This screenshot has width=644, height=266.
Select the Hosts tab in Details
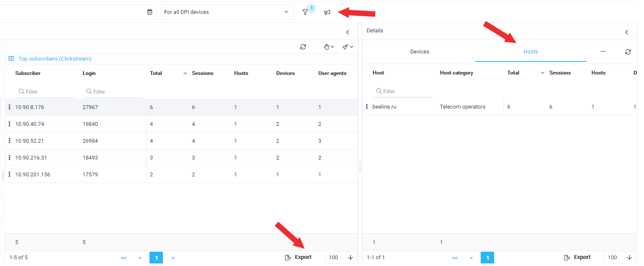coord(530,52)
